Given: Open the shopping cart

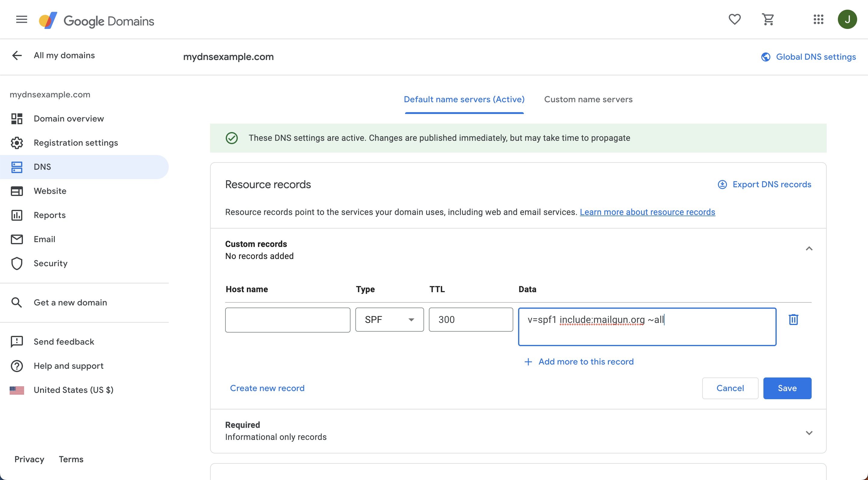Looking at the screenshot, I should [x=768, y=19].
